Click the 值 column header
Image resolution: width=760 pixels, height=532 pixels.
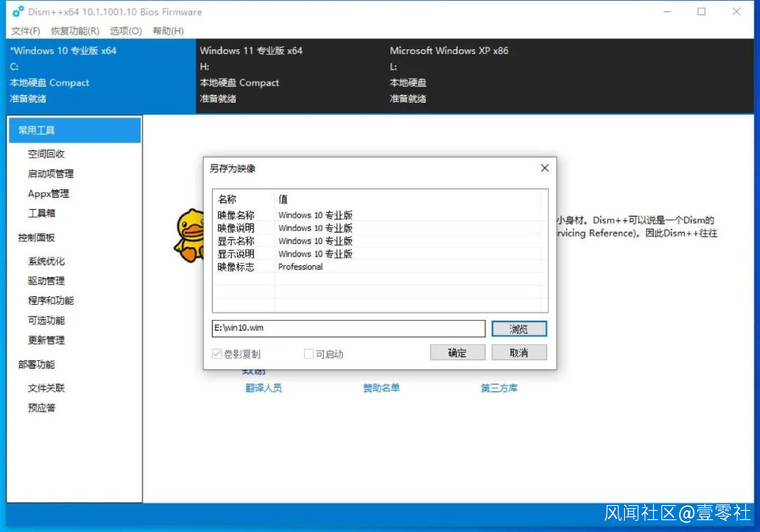coord(407,199)
